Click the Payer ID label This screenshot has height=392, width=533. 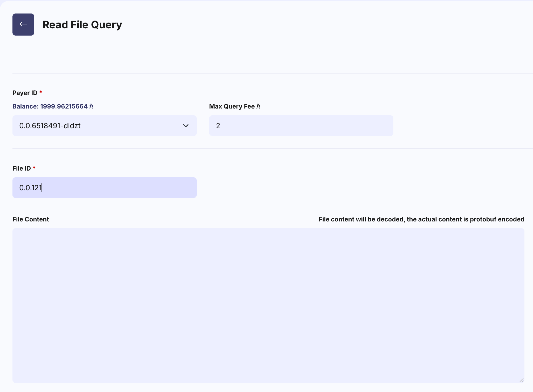click(x=25, y=93)
